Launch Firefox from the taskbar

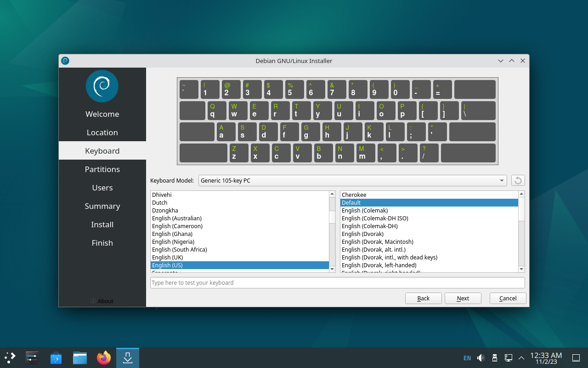click(x=104, y=357)
